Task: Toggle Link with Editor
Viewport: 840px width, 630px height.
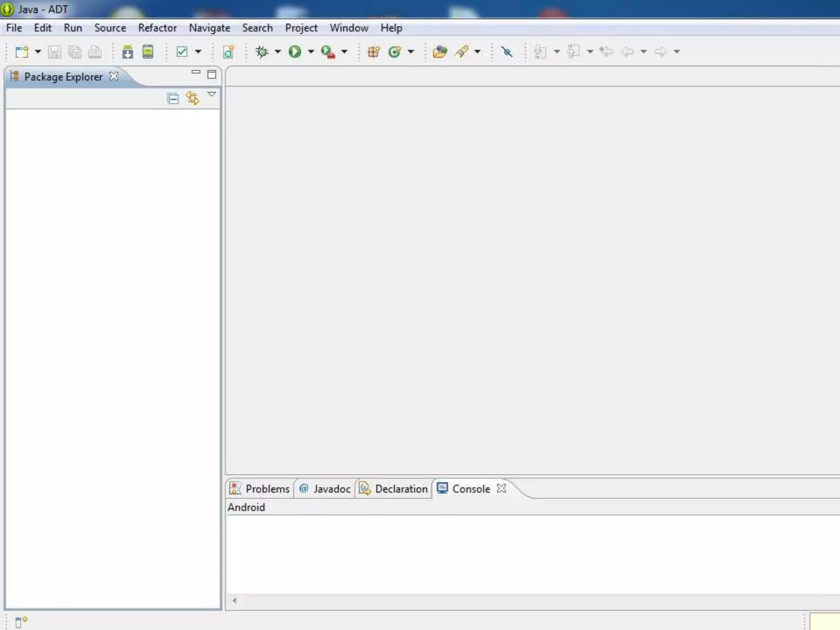Action: tap(192, 98)
